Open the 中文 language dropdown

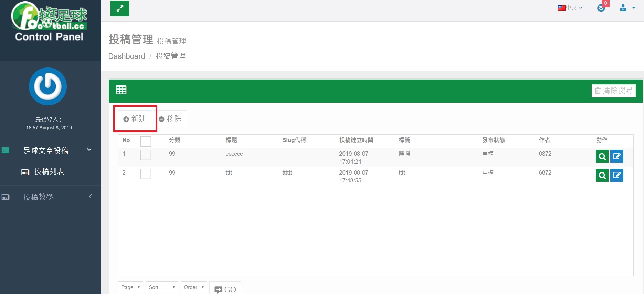[x=570, y=8]
